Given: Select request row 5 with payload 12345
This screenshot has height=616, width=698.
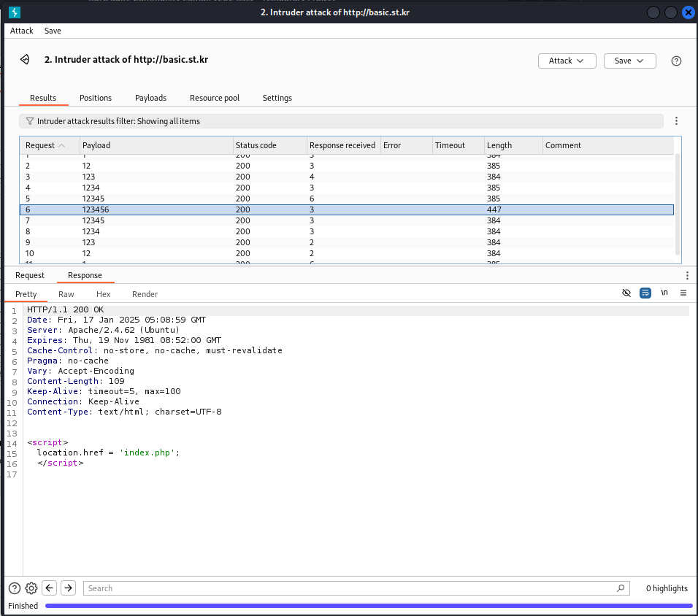Looking at the screenshot, I should pos(347,199).
